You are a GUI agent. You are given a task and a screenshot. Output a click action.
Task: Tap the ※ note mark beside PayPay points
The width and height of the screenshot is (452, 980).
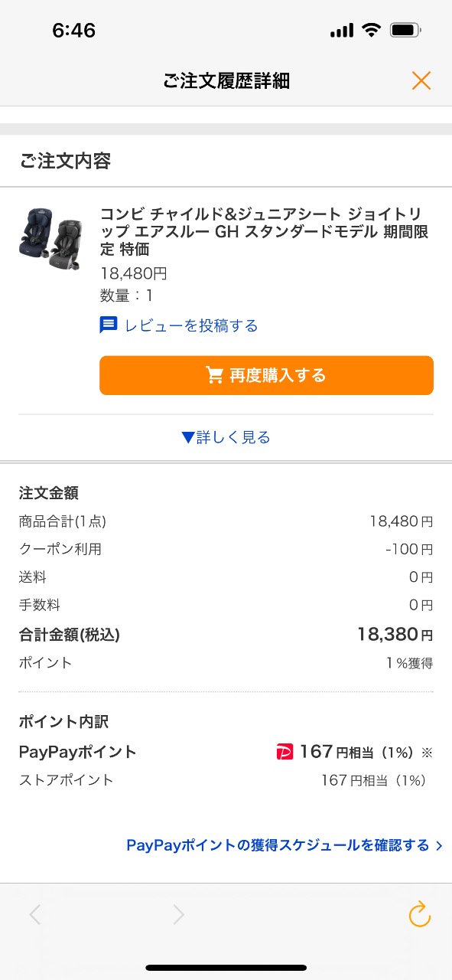427,753
